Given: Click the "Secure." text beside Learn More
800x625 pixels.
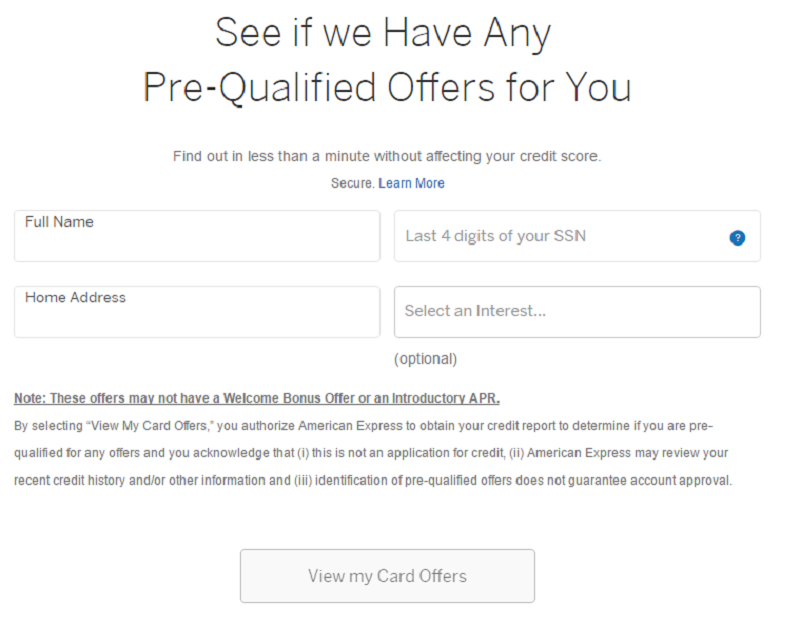Looking at the screenshot, I should pyautogui.click(x=353, y=183).
